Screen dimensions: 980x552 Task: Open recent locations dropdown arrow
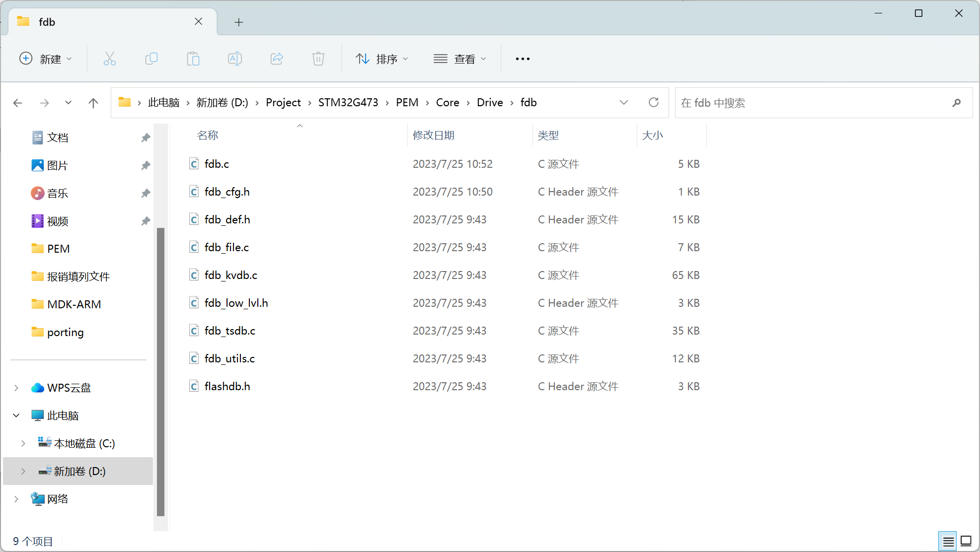coord(68,103)
